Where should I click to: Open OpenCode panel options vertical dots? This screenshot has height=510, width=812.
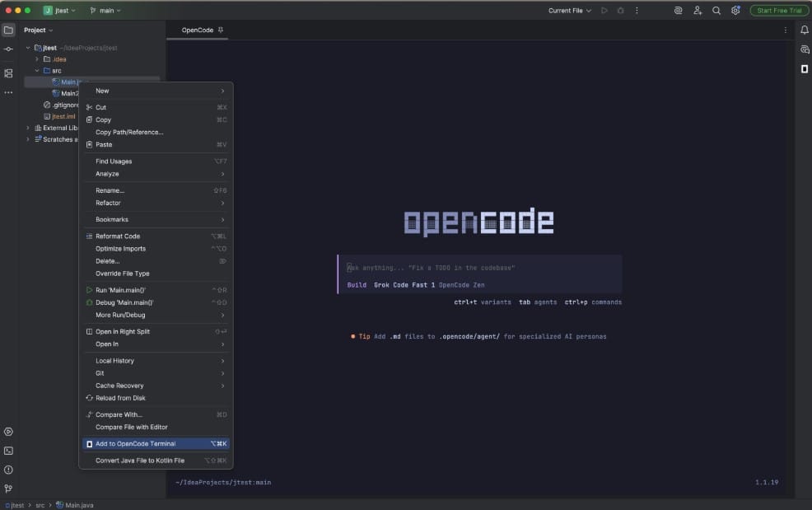(785, 30)
